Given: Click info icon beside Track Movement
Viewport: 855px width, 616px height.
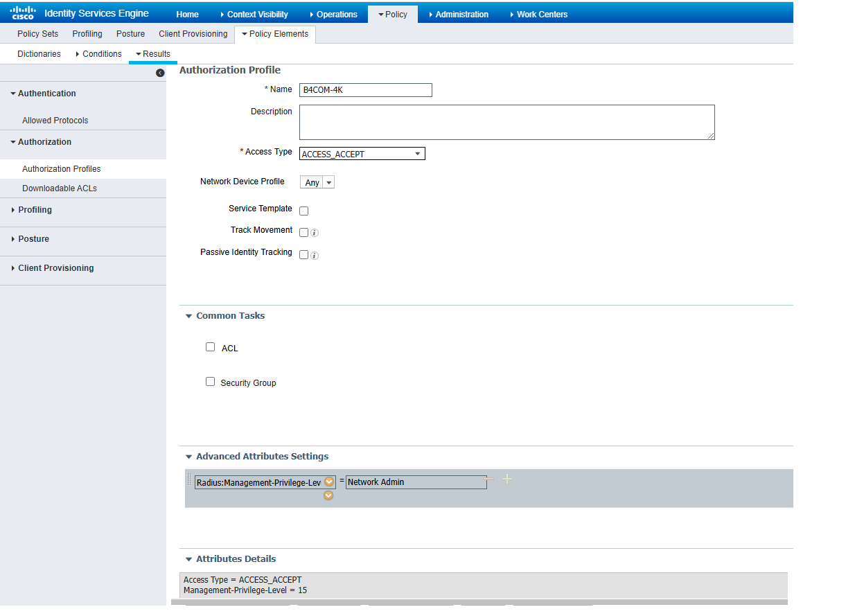Looking at the screenshot, I should click(315, 234).
